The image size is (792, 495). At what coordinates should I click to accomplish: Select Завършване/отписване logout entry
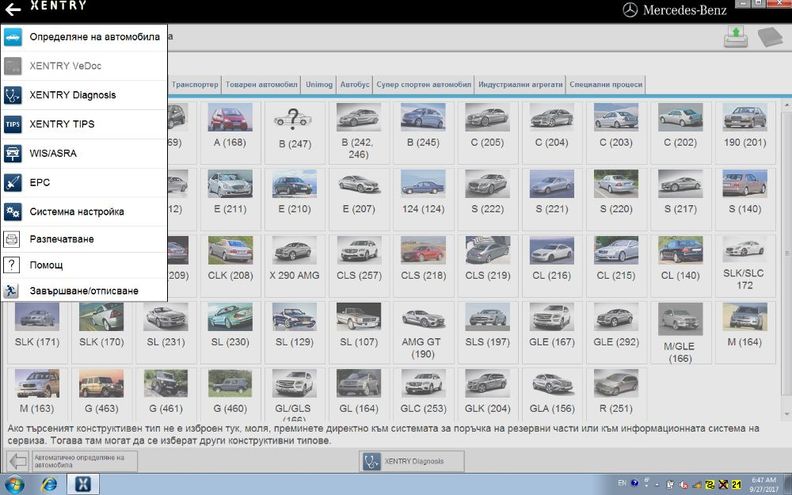pyautogui.click(x=84, y=290)
